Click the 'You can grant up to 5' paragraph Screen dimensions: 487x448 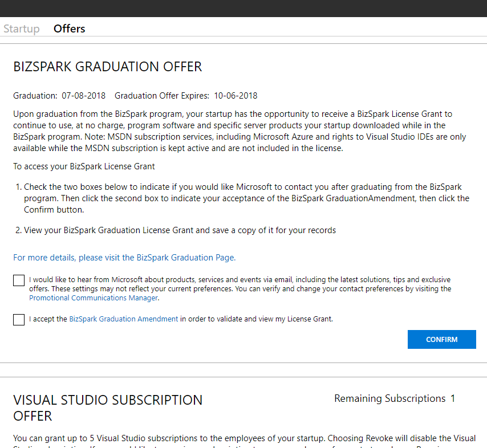click(245, 441)
